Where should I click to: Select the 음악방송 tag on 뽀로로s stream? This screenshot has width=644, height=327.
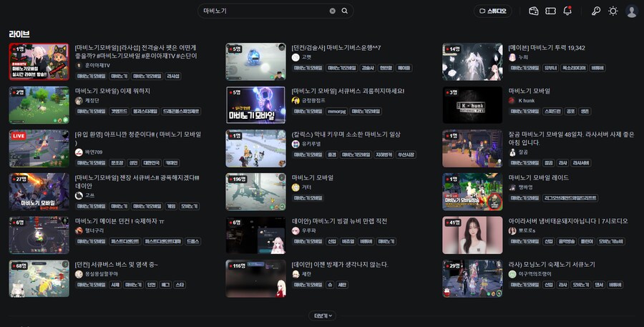point(566,242)
